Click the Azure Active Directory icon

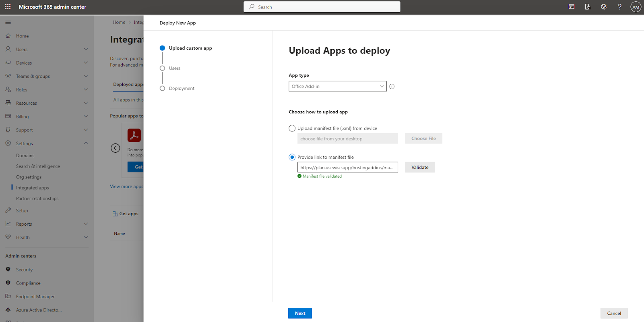pyautogui.click(x=8, y=310)
